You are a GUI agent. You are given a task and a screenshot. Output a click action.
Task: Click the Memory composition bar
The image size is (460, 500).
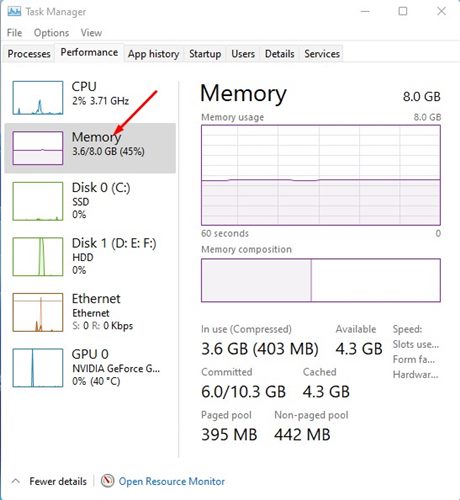[x=321, y=280]
